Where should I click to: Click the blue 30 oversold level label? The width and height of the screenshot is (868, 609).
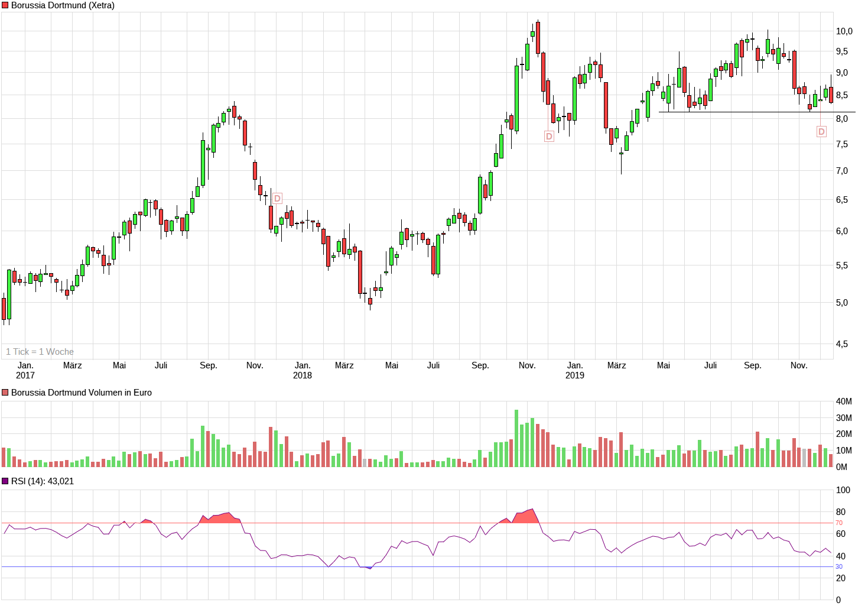coord(839,566)
